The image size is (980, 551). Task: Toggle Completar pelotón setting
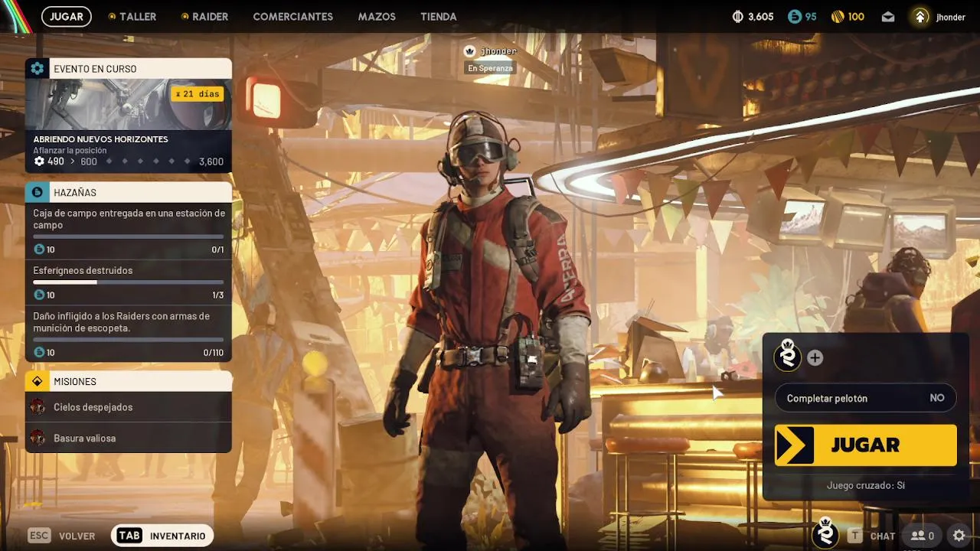pos(865,398)
